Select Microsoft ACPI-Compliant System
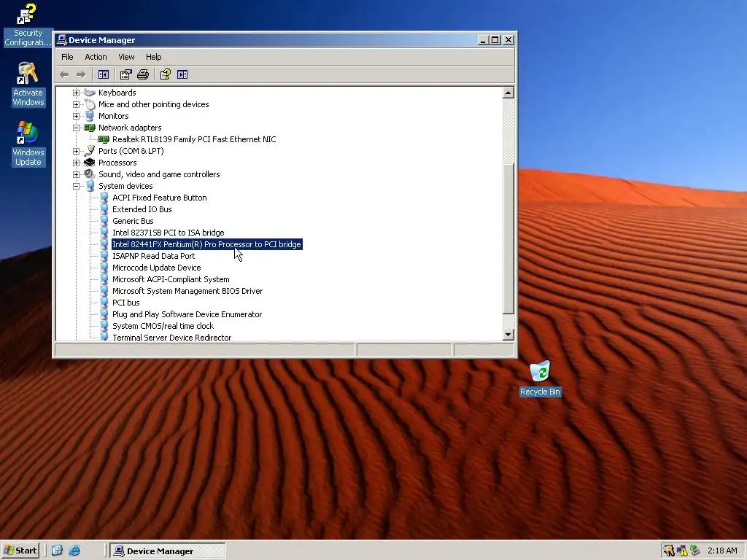The width and height of the screenshot is (747, 560). [171, 279]
